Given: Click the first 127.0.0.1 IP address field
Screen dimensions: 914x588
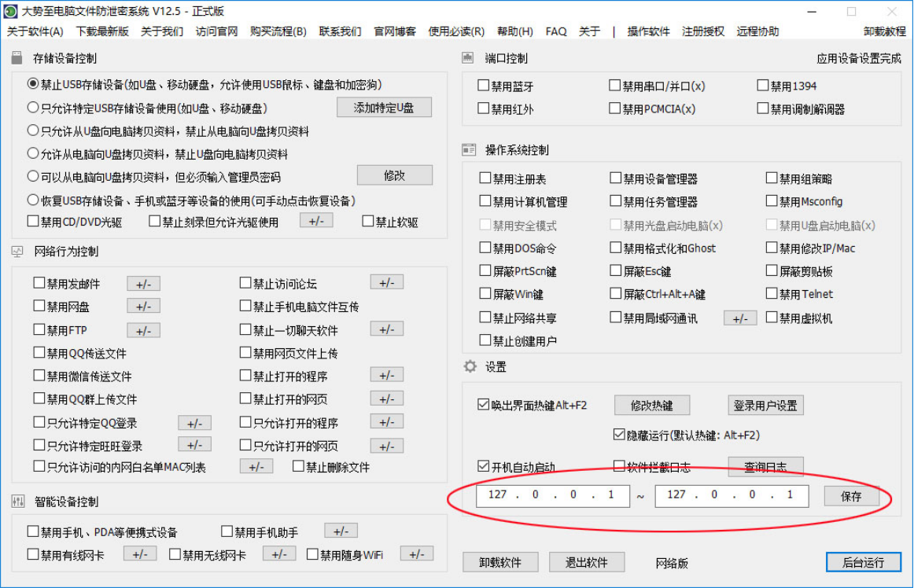Looking at the screenshot, I should (552, 495).
